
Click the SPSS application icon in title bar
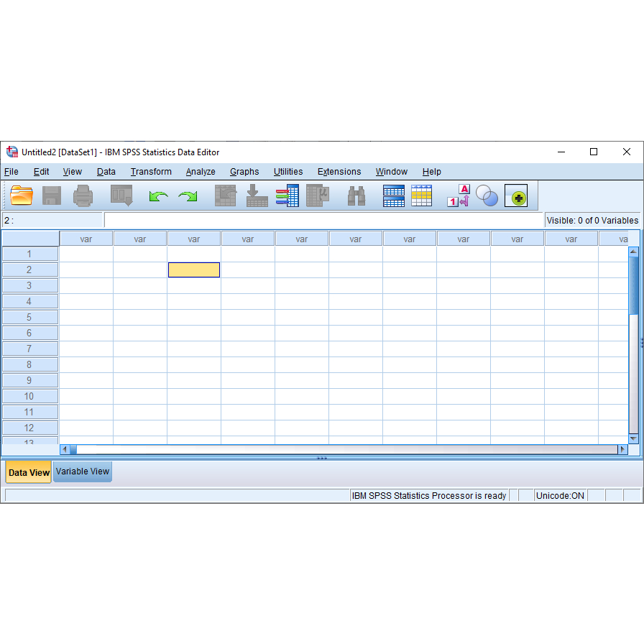(12, 152)
